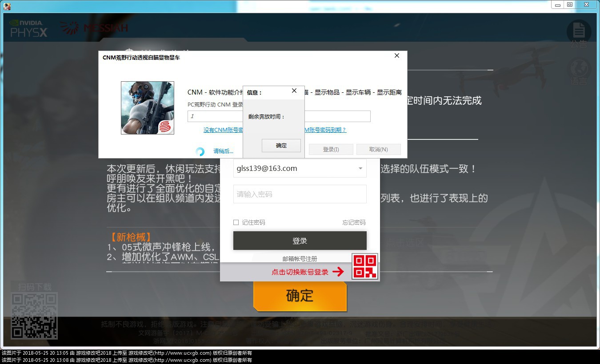The height and width of the screenshot is (364, 600).
Task: Click the 取消(N) button in CNM window
Action: click(378, 150)
